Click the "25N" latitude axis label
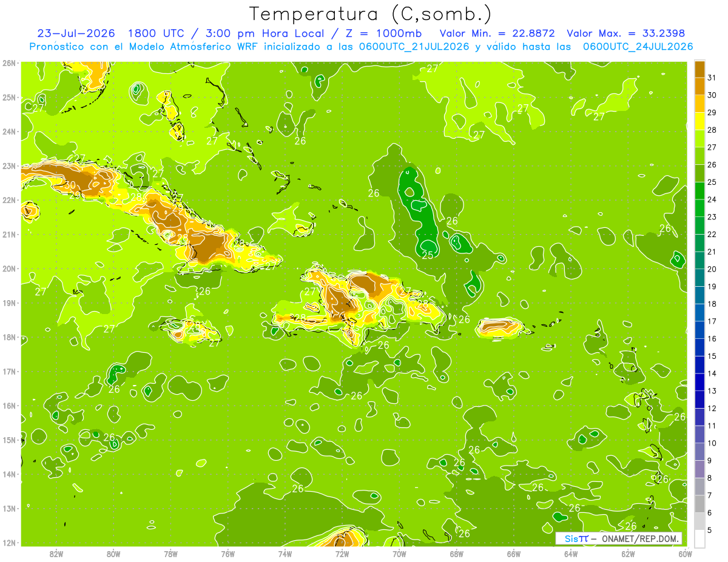728x562 pixels. pyautogui.click(x=8, y=97)
